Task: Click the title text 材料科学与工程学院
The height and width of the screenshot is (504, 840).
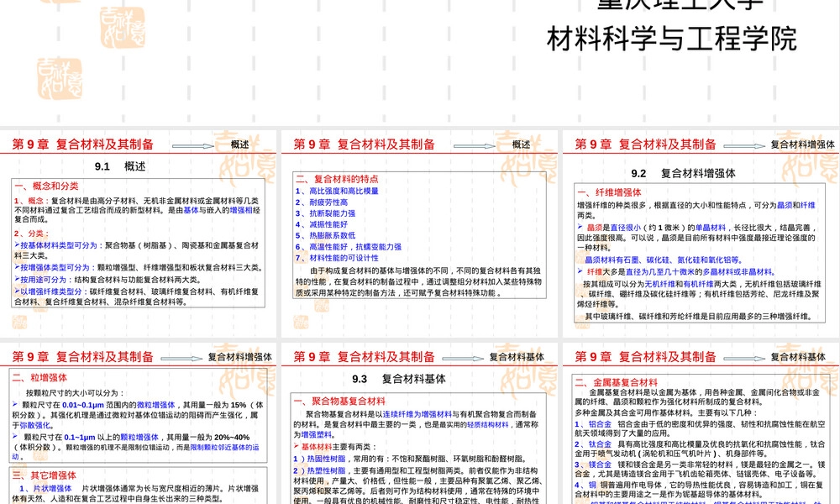Action: (x=672, y=39)
